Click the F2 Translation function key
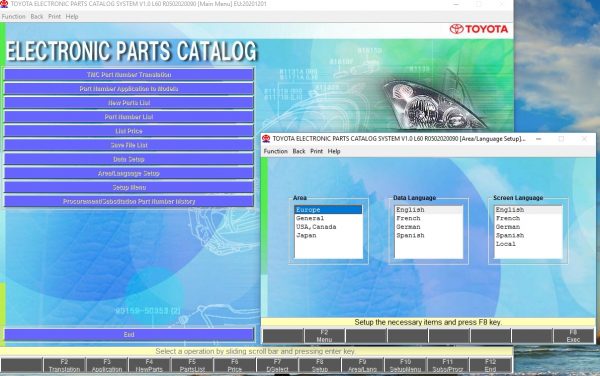 click(x=64, y=365)
